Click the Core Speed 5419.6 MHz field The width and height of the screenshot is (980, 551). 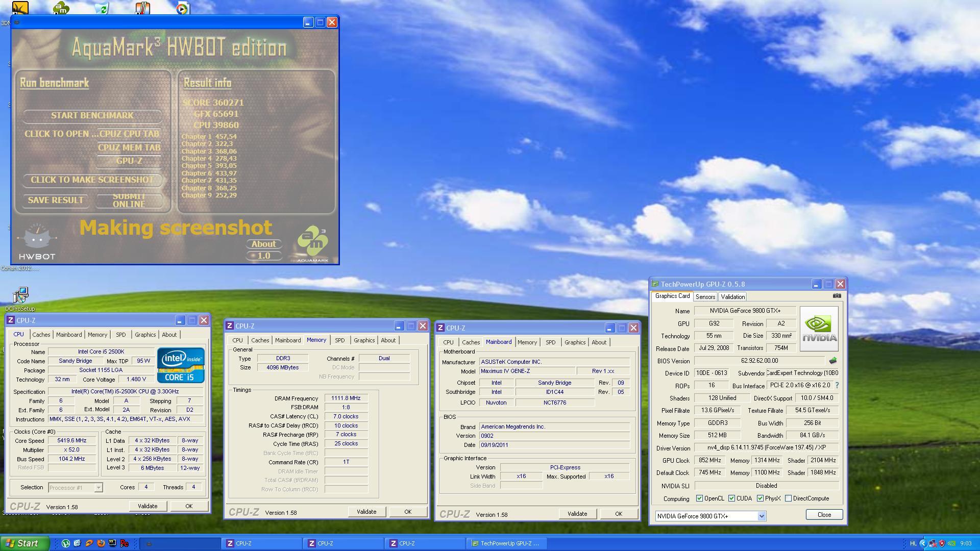pos(71,440)
